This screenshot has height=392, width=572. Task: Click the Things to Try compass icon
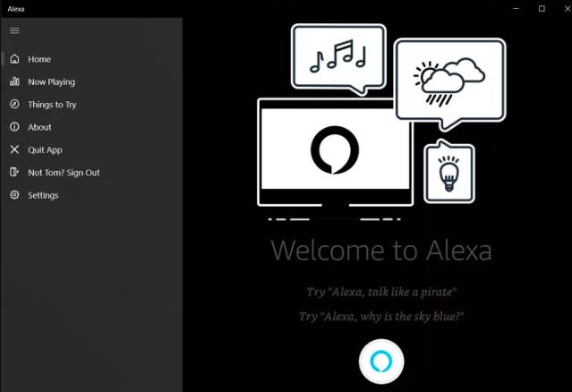[14, 104]
